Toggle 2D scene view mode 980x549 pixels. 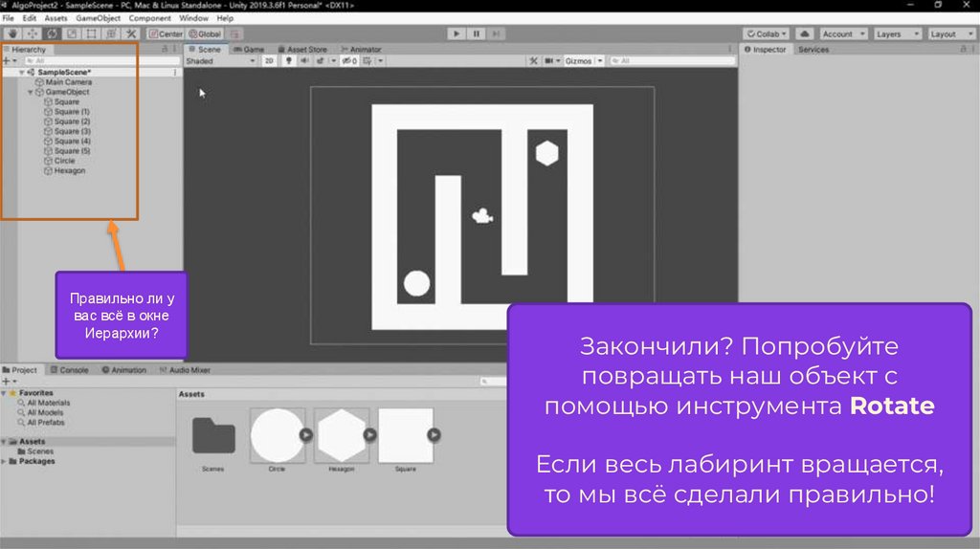click(269, 61)
